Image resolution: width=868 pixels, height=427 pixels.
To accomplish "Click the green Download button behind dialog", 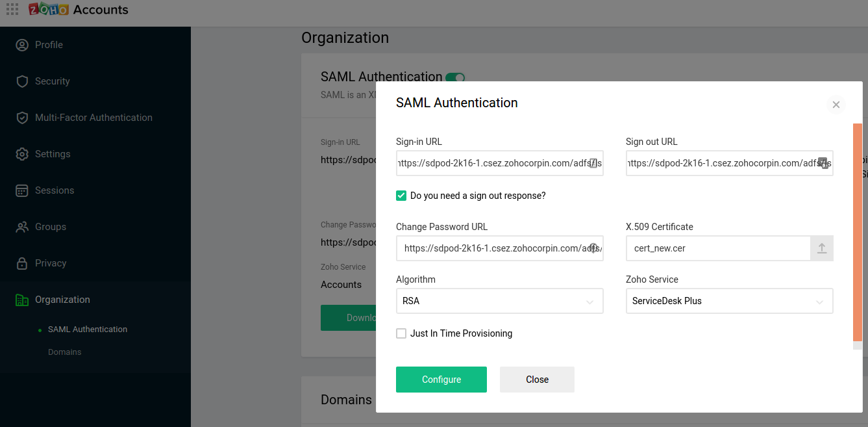I will 349,318.
